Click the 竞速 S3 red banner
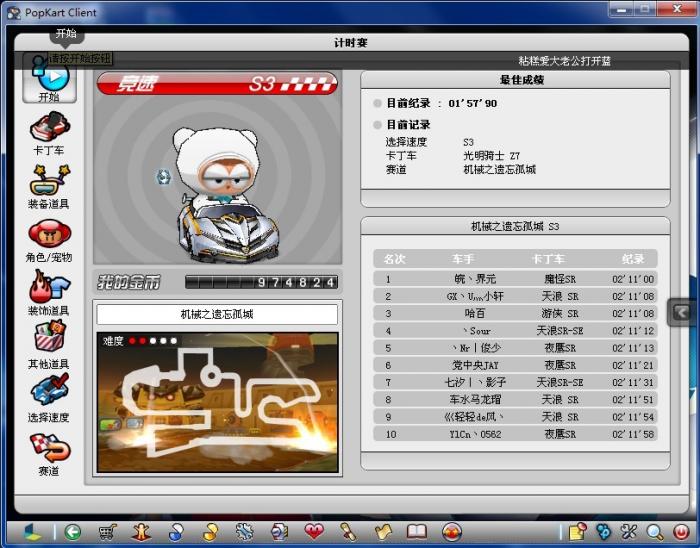 point(217,83)
